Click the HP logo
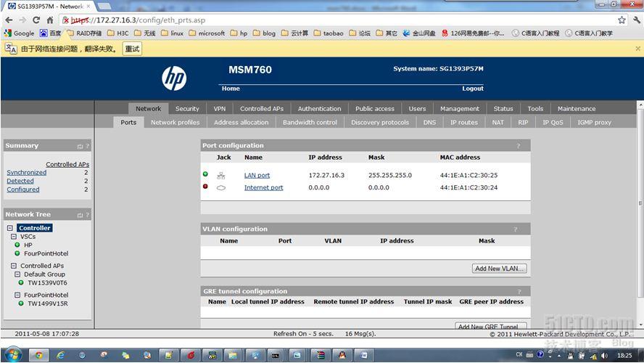 (x=174, y=78)
